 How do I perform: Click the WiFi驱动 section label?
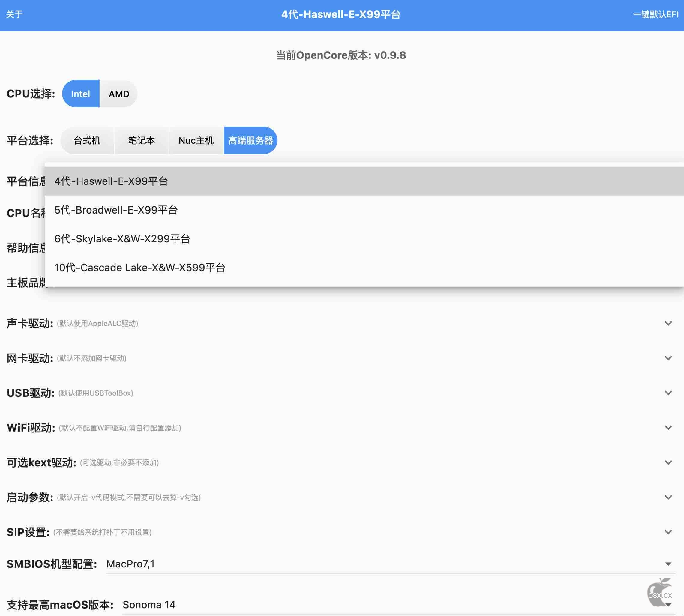[x=31, y=428]
